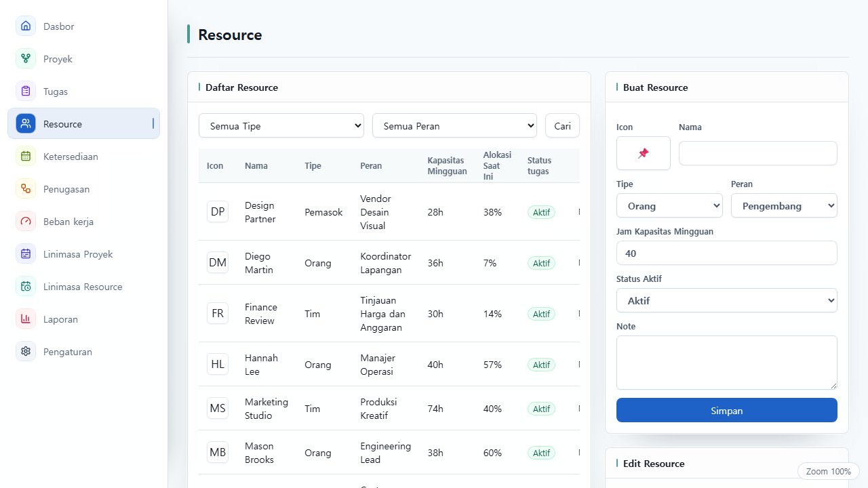Click the name Diego Martin

pos(259,263)
